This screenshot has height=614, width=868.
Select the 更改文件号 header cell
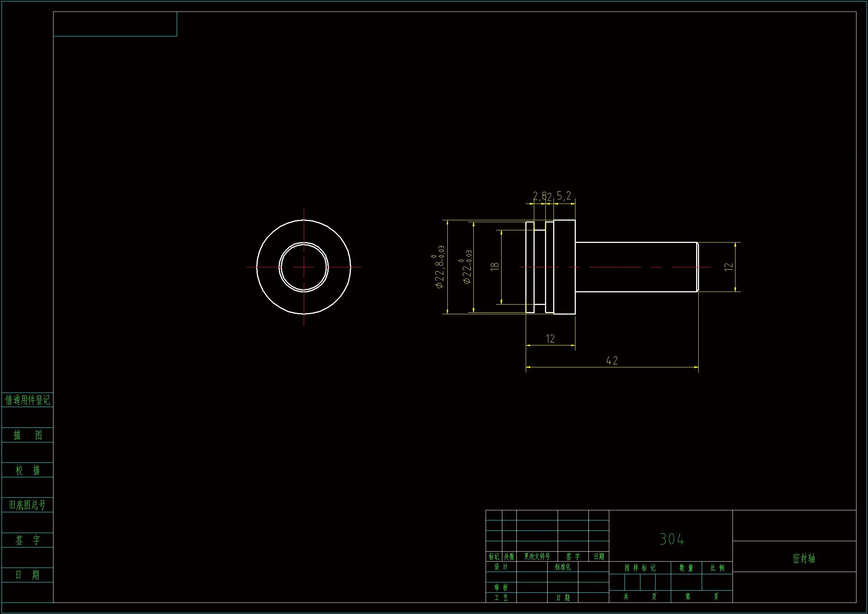point(537,556)
